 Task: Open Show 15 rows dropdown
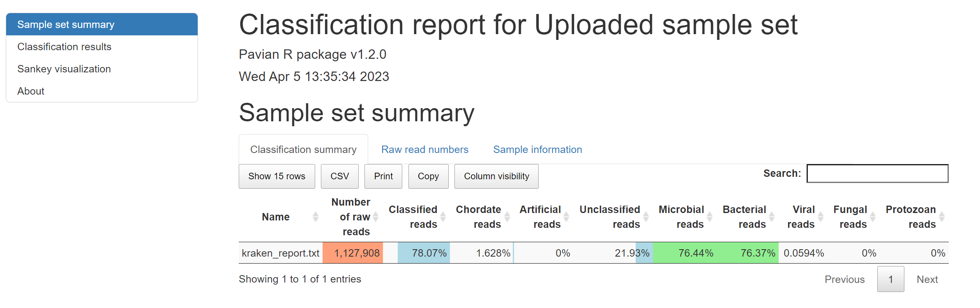(277, 176)
